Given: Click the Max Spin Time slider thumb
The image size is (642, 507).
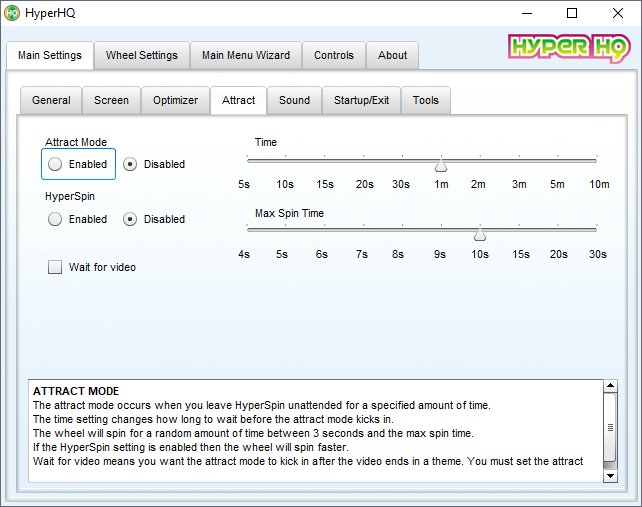Looking at the screenshot, I should 480,234.
